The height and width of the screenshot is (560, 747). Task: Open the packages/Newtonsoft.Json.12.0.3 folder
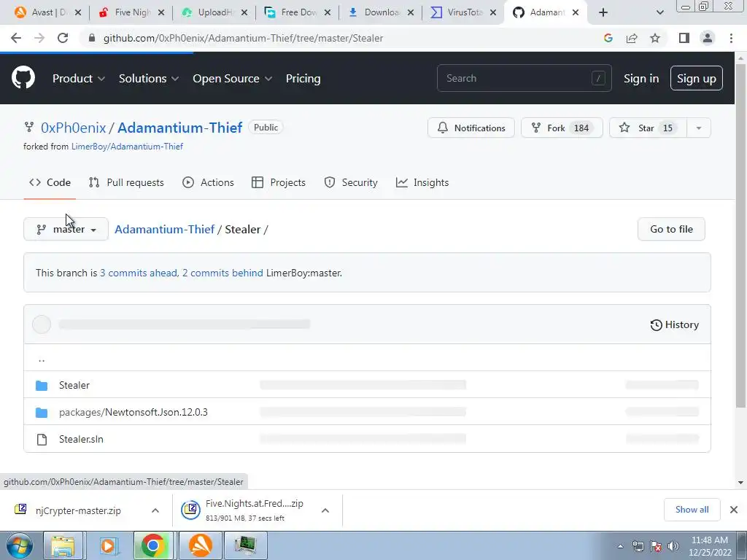133,413
